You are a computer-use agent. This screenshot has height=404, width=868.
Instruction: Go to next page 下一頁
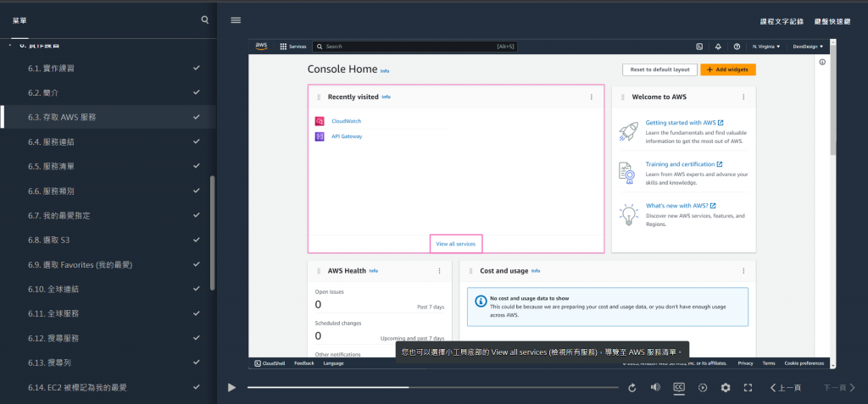(839, 388)
